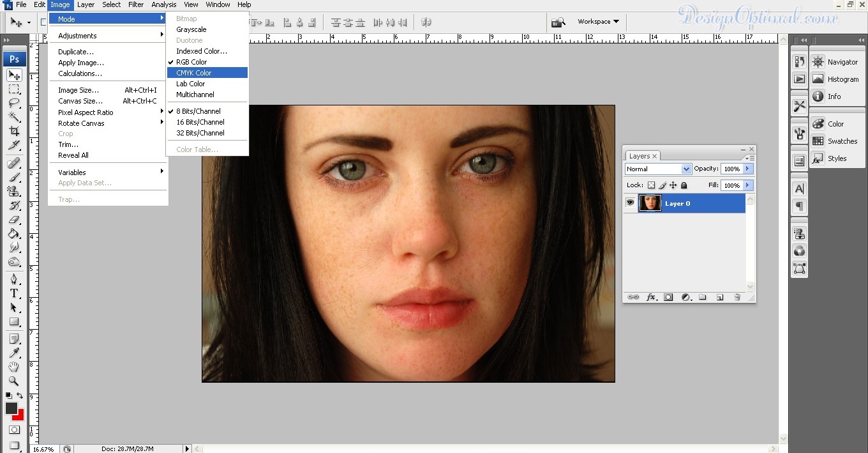Screen dimensions: 868x453
Task: Select the Hand tool
Action: click(15, 367)
